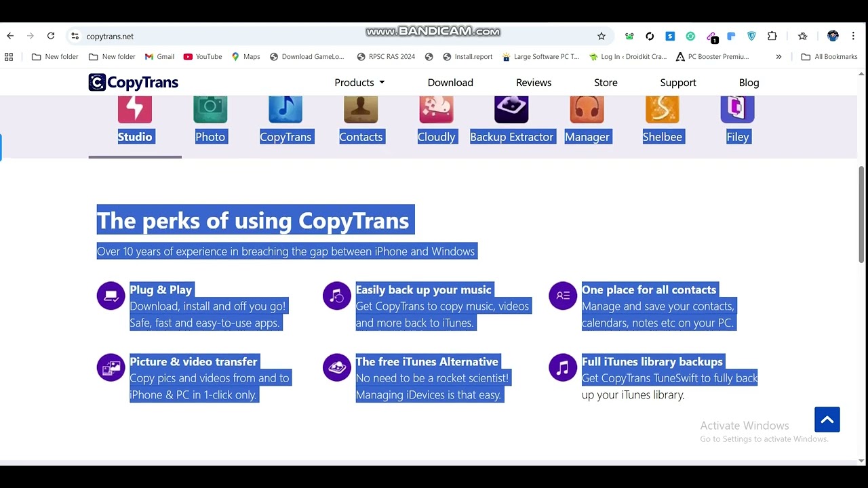
Task: Open the Chrome three-dot menu
Action: [x=853, y=36]
